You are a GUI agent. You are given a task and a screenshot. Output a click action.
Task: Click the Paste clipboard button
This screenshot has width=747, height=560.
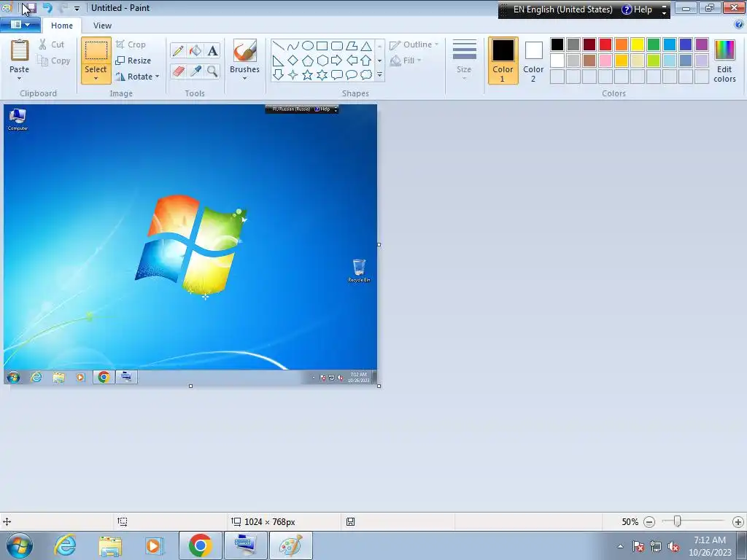click(20, 55)
